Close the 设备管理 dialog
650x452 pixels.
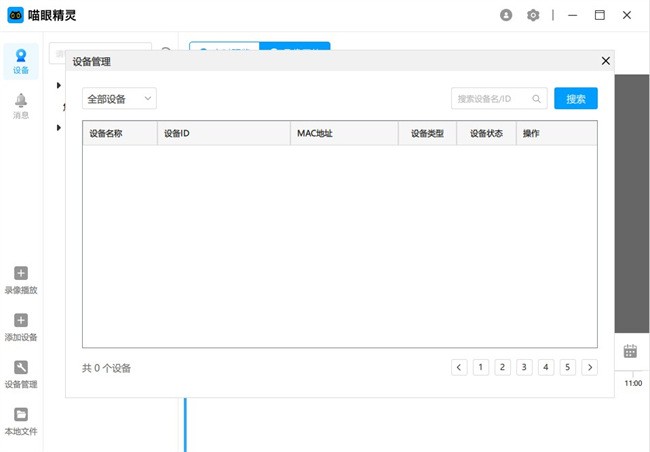[605, 61]
